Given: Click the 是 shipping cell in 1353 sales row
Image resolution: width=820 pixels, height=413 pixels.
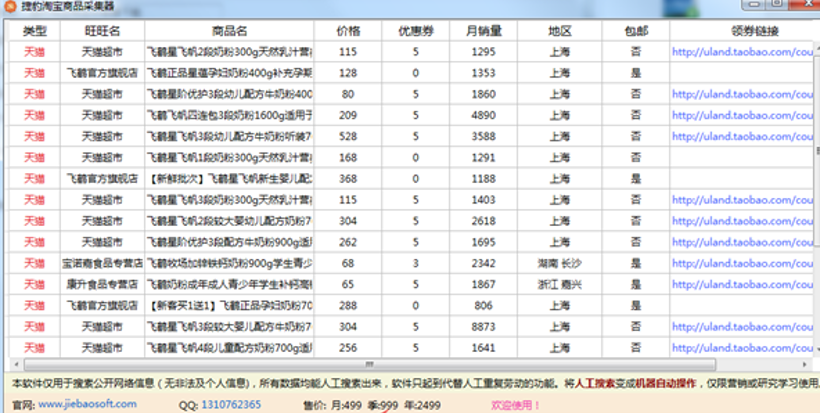Looking at the screenshot, I should (x=636, y=73).
